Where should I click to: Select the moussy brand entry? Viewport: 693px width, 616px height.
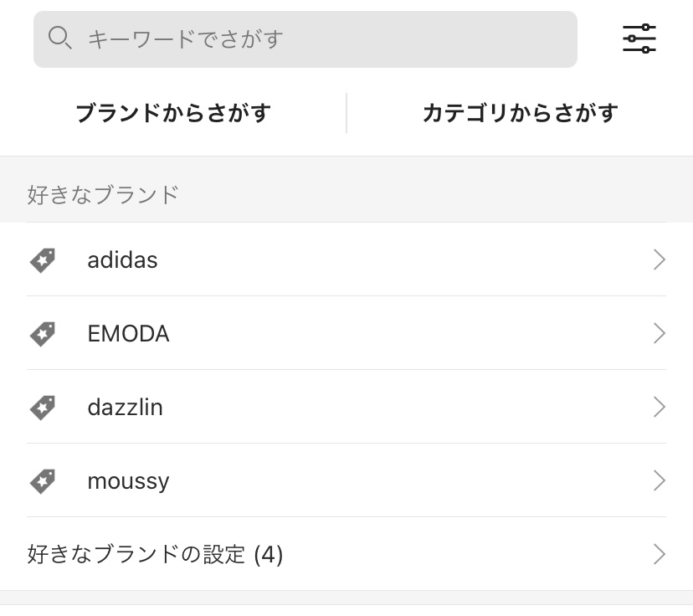click(x=346, y=480)
